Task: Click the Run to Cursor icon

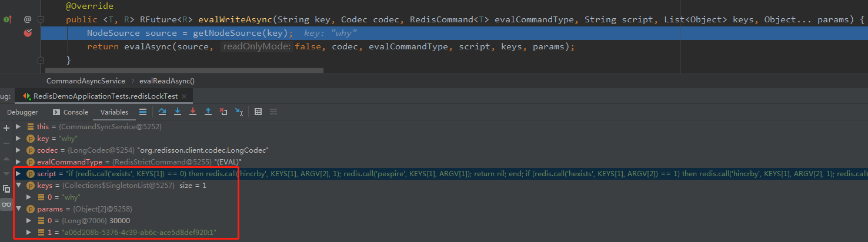Action: pyautogui.click(x=239, y=112)
